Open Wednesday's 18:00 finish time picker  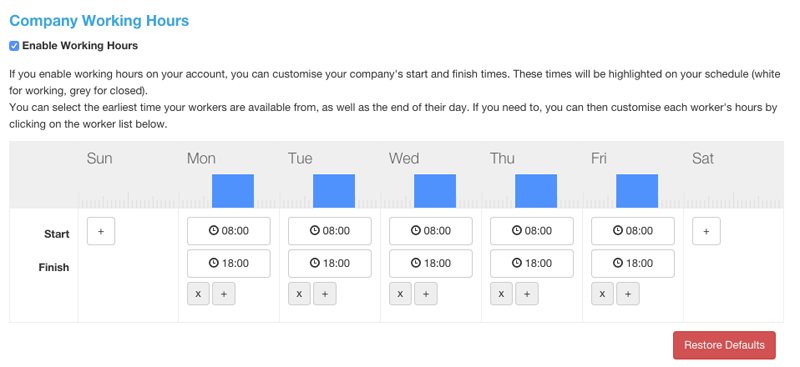(431, 263)
